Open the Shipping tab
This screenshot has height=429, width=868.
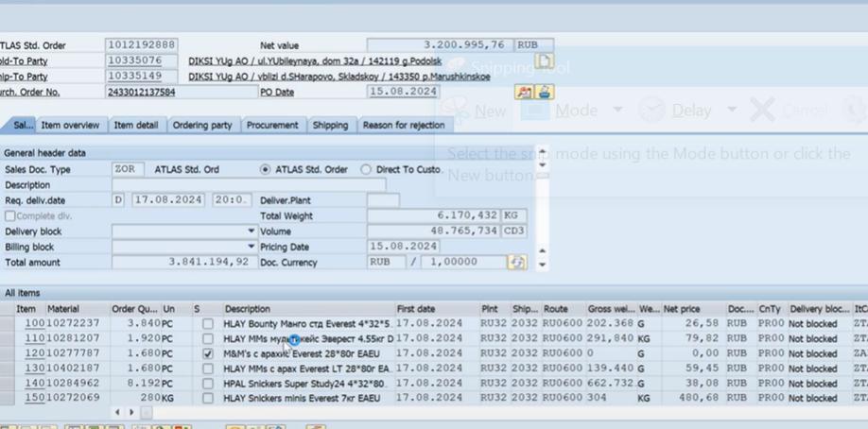(331, 125)
